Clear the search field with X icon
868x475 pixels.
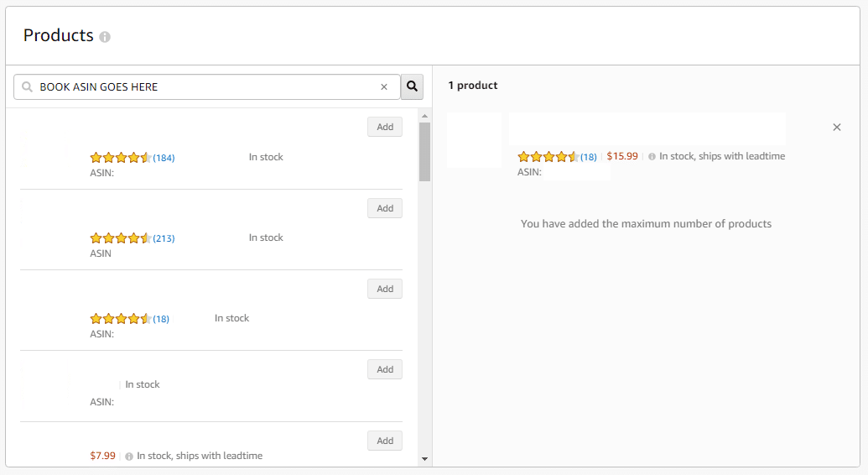click(383, 87)
